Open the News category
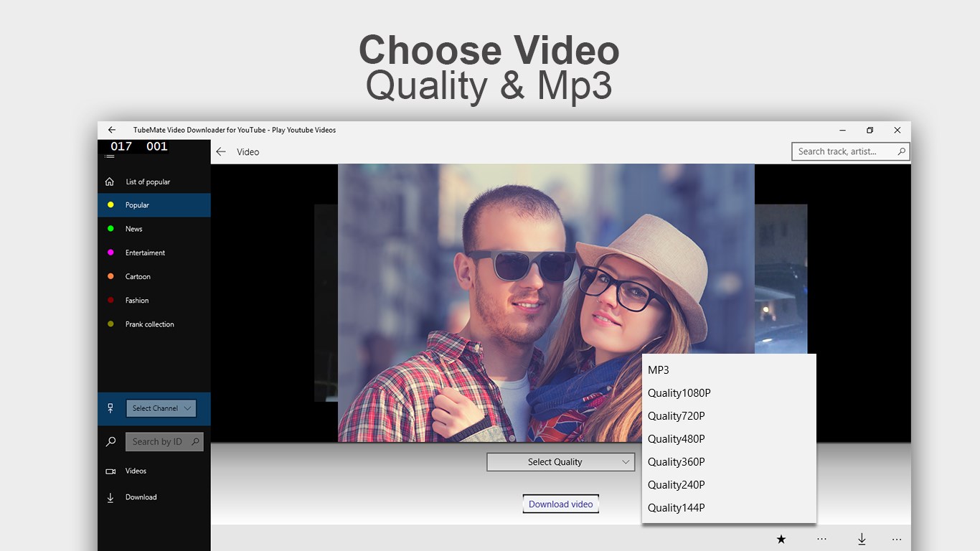Screen dimensions: 980x551 [134, 229]
